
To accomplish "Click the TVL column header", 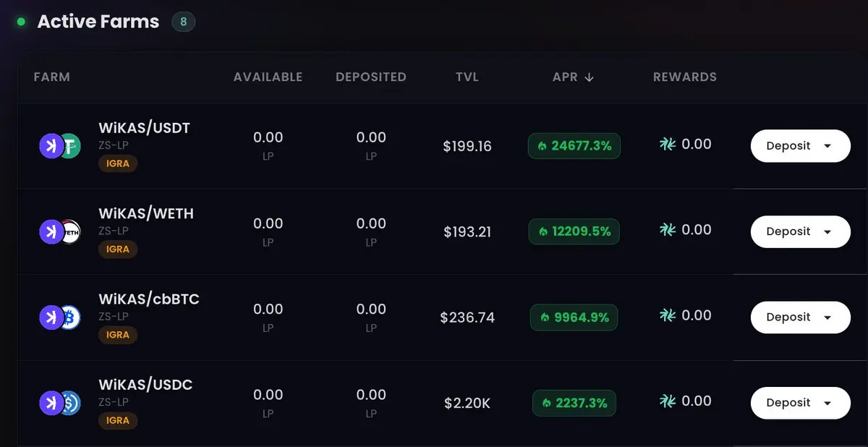I will coord(467,77).
